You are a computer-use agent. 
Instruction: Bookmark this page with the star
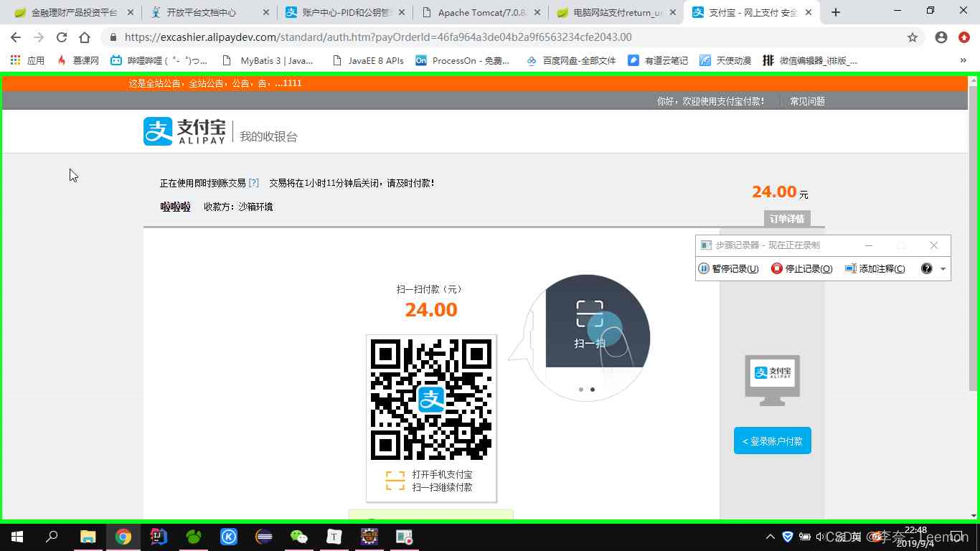(x=913, y=37)
